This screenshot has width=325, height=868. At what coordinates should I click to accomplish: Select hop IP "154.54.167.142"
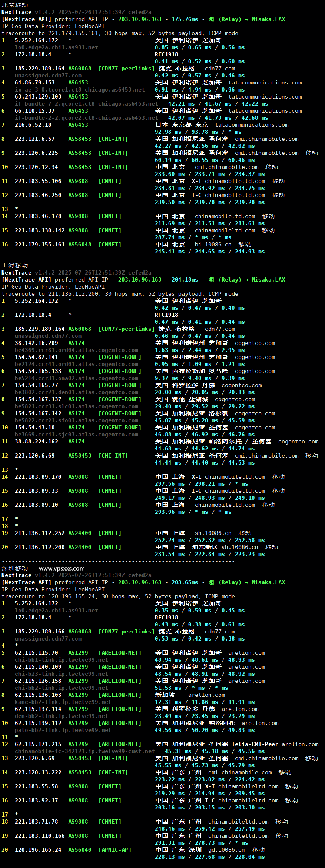(x=38, y=413)
